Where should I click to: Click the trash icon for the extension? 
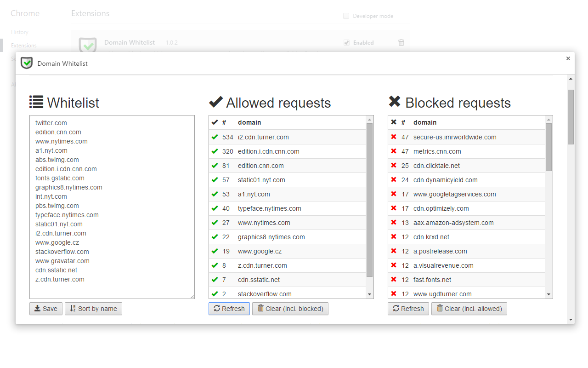[x=401, y=42]
